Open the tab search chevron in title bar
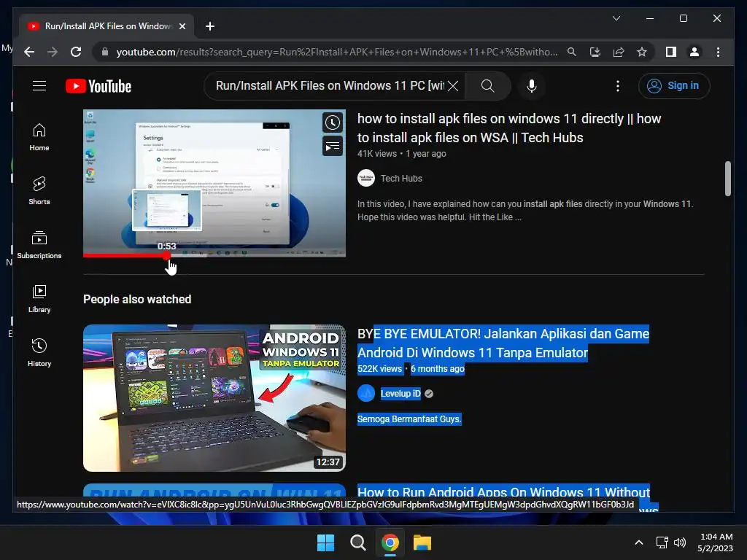747x560 pixels. point(616,18)
